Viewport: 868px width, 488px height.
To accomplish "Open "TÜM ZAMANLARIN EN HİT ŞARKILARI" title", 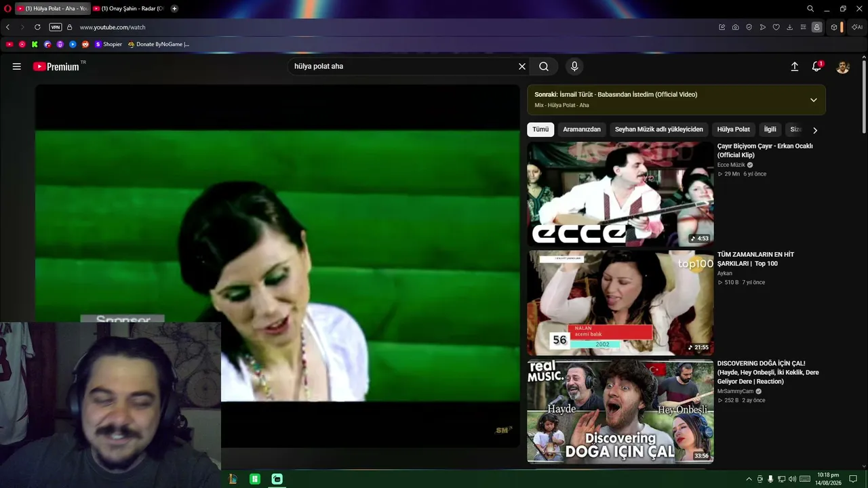I will pos(755,259).
